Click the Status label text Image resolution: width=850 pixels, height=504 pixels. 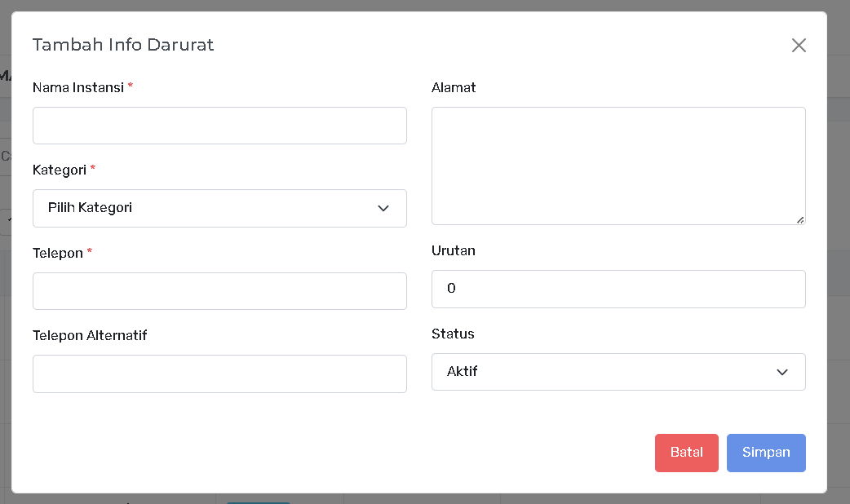(x=453, y=334)
